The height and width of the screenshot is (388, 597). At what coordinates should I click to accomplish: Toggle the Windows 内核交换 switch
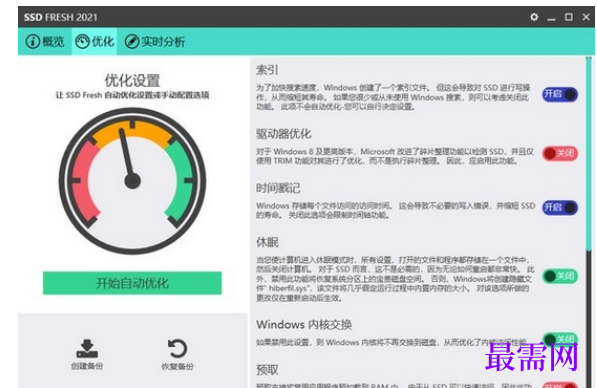click(x=560, y=339)
